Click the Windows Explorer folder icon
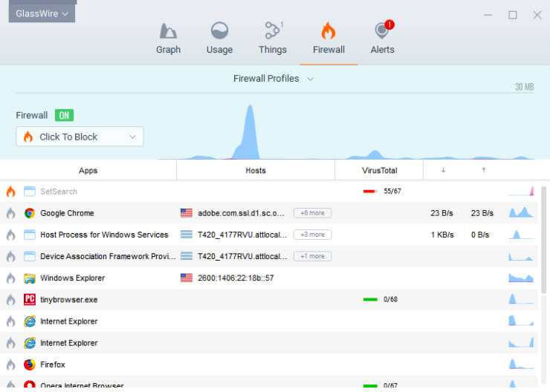 click(x=30, y=278)
